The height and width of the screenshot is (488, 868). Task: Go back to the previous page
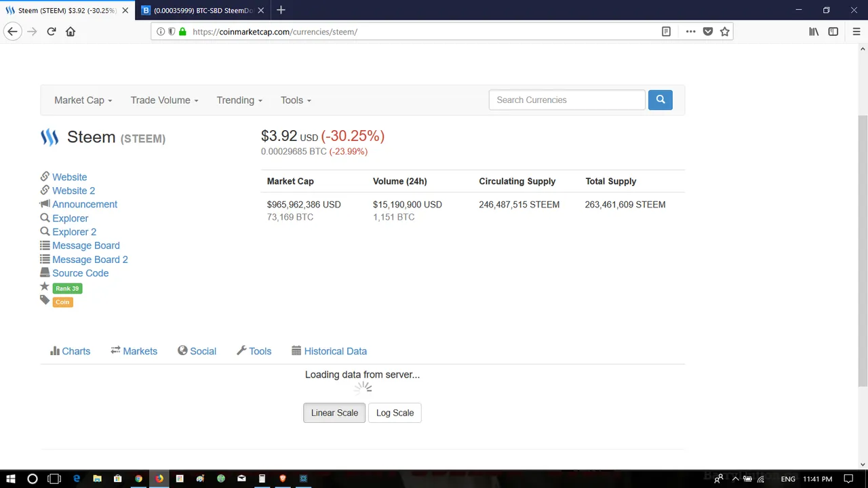[x=12, y=31]
